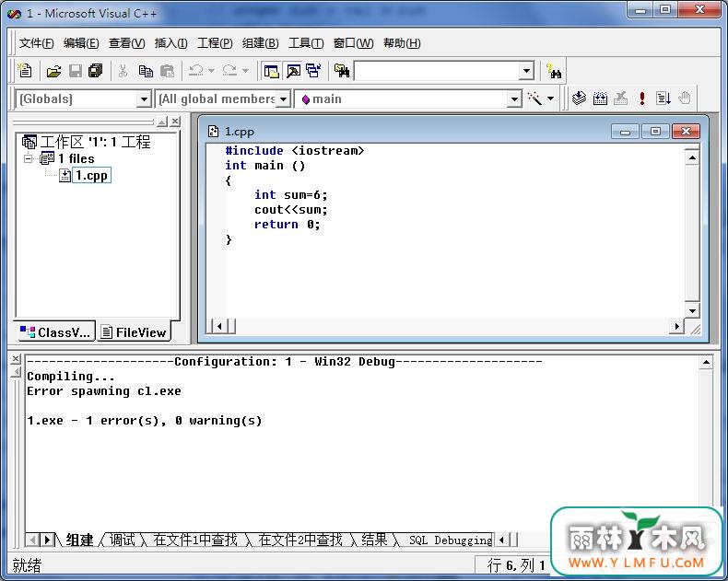Select the 结果 output tab

374,540
